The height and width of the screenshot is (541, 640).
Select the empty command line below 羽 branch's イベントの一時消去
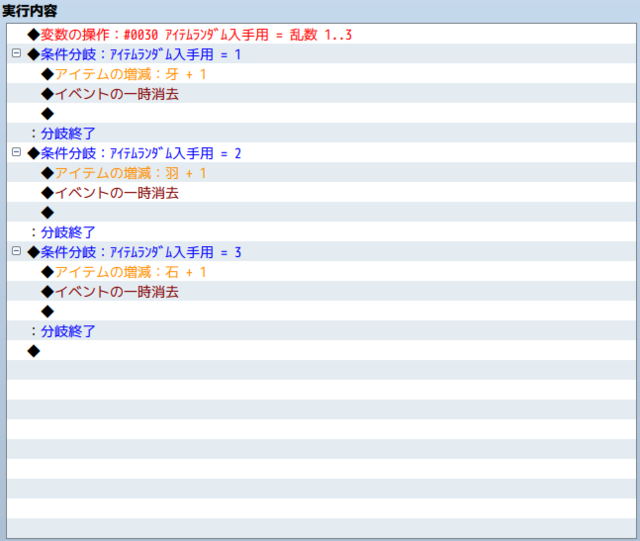321,212
